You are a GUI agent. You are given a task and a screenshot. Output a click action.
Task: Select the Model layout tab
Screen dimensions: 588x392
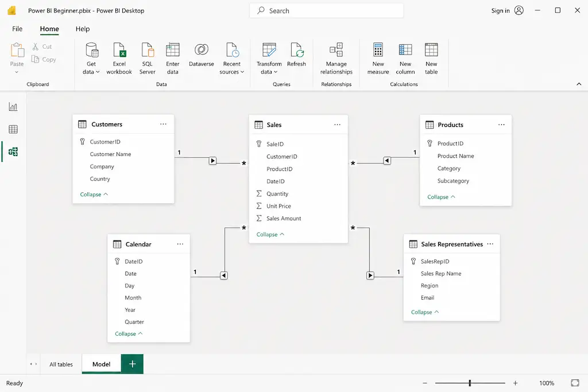tap(101, 364)
